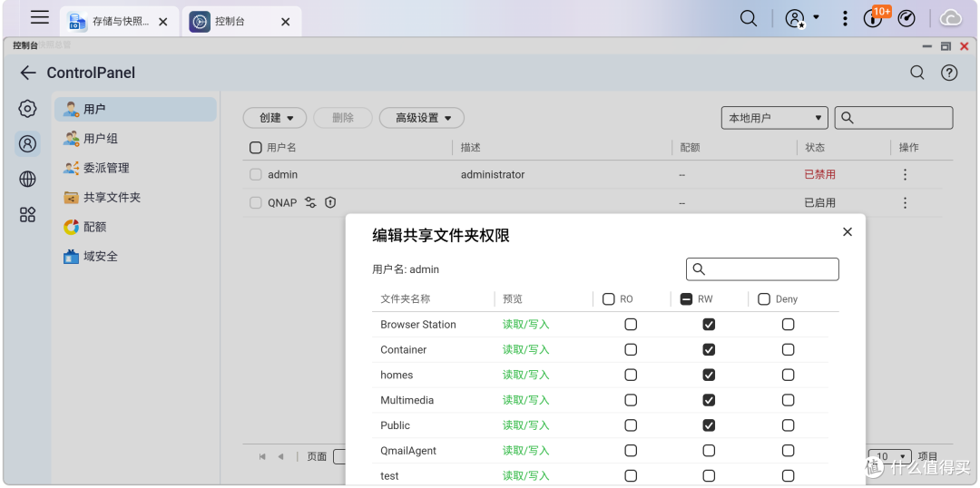Uncheck RW for Public folder
This screenshot has height=488, width=980.
[709, 425]
